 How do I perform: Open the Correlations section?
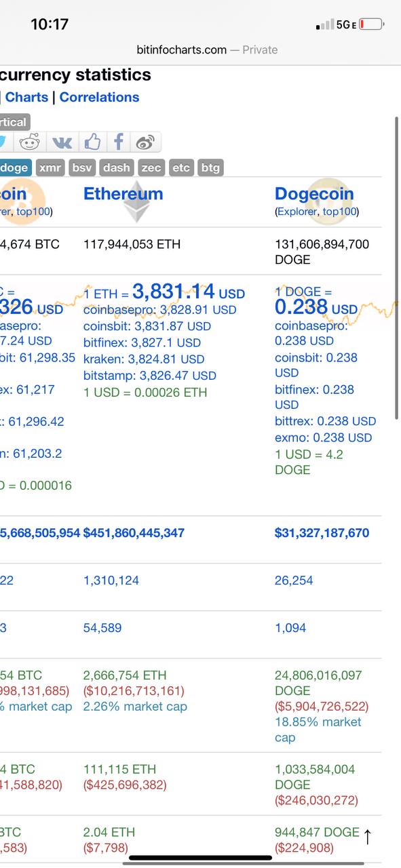tap(99, 97)
